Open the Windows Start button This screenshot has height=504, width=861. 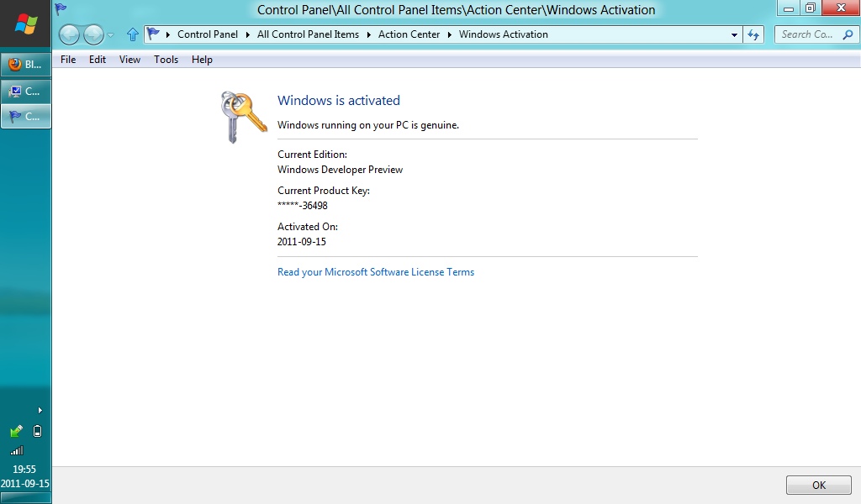coord(25,24)
